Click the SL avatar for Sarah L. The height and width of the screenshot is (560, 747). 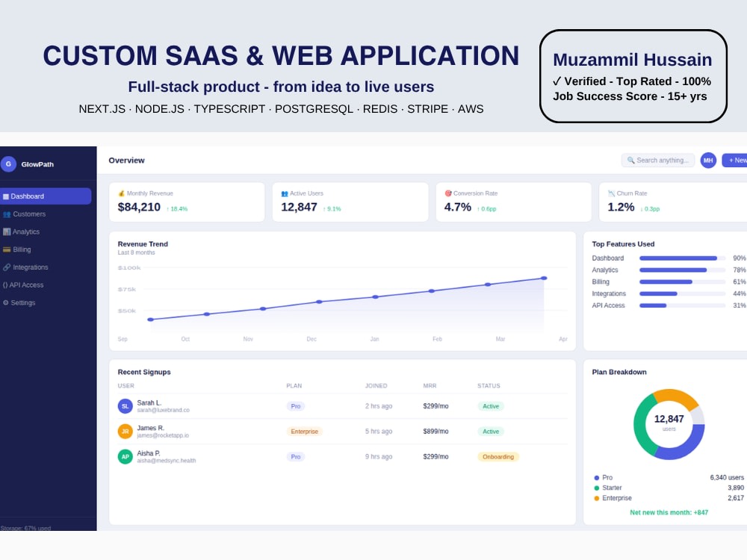coord(125,406)
